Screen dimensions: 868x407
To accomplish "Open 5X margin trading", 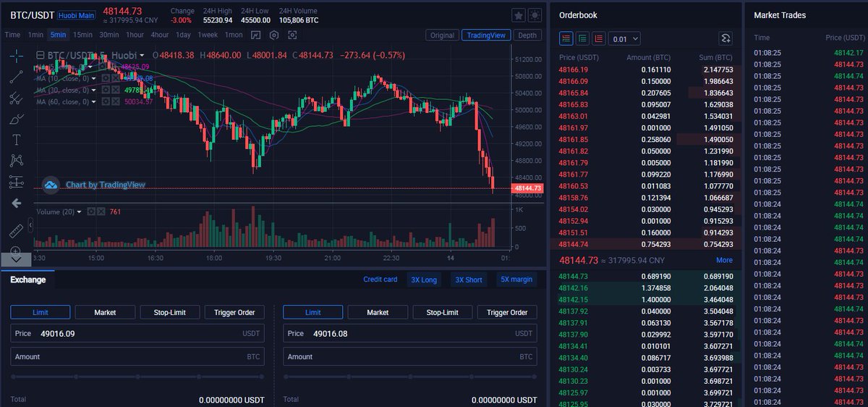I will point(516,280).
